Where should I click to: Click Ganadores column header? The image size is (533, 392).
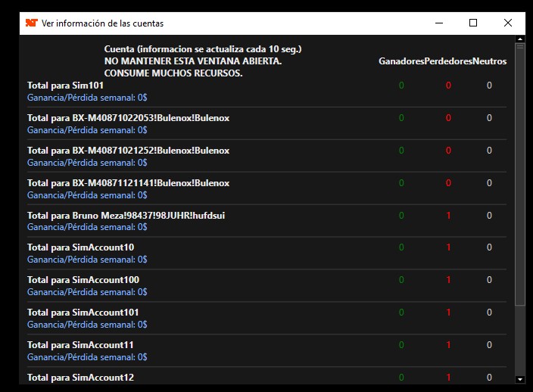pos(401,61)
